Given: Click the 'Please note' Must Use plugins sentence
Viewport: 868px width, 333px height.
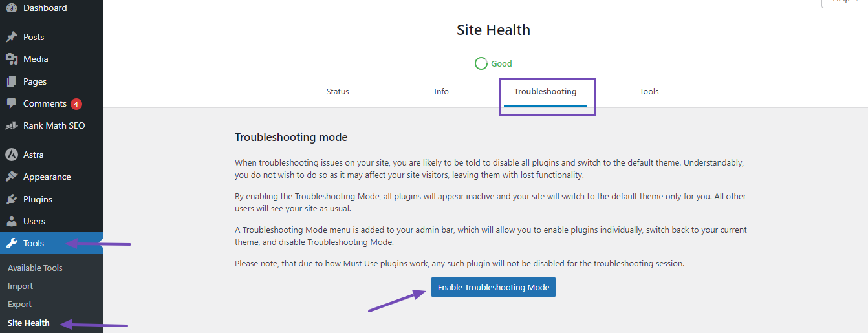Looking at the screenshot, I should pyautogui.click(x=459, y=264).
